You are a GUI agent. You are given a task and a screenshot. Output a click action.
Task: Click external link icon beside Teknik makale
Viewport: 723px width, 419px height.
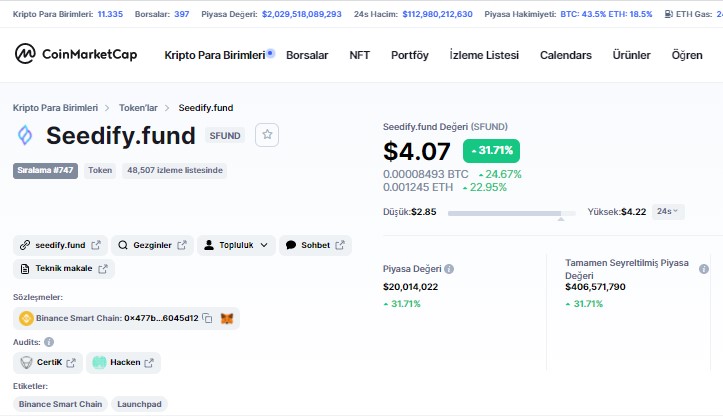tap(103, 269)
